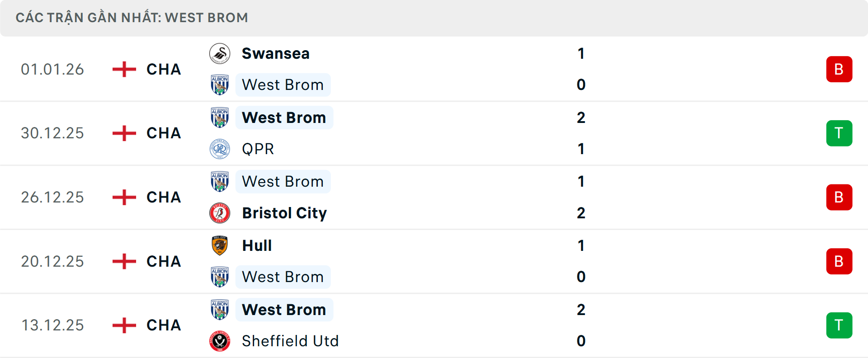Click the West Brom team name link
Viewport: 868px width, 358px height.
(283, 85)
